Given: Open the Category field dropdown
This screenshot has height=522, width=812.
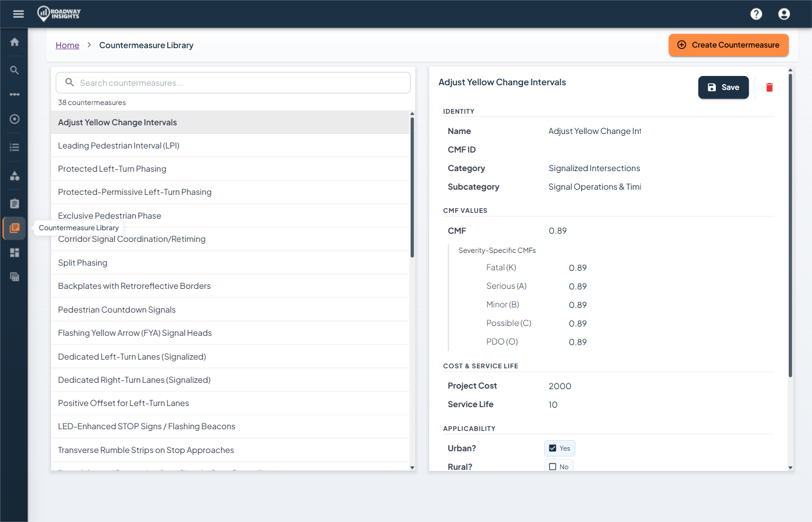Looking at the screenshot, I should 594,168.
